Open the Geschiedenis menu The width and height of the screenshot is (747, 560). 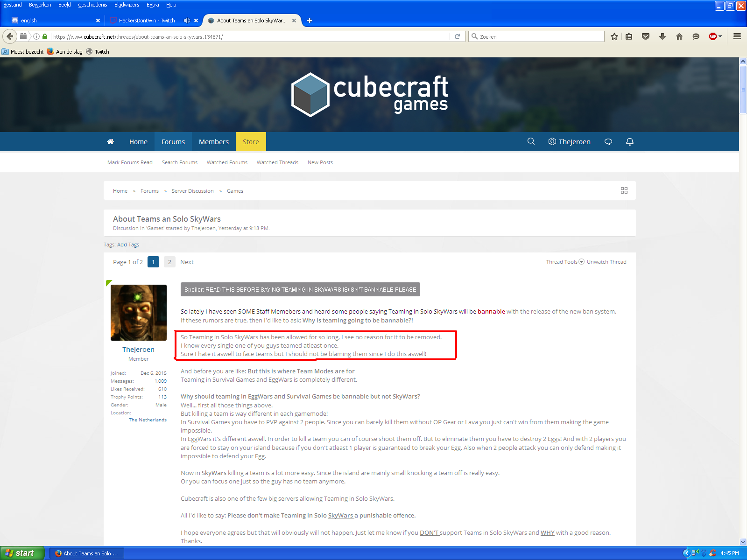92,5
